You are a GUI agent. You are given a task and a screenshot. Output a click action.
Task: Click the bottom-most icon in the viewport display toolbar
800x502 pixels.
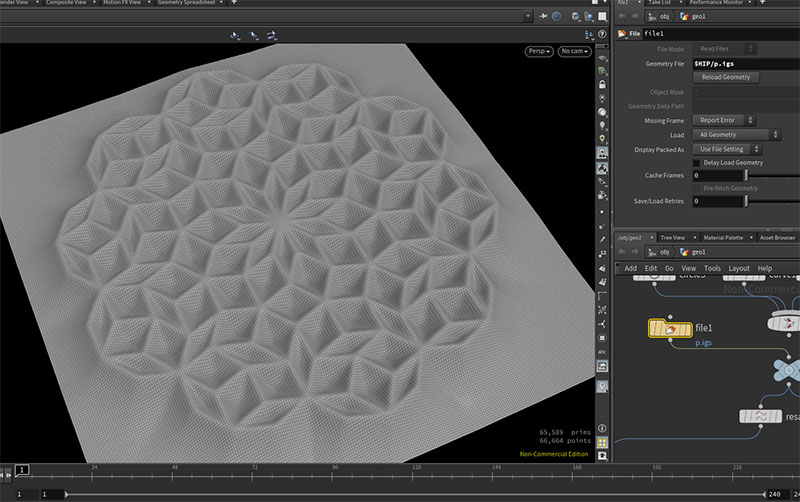(603, 456)
